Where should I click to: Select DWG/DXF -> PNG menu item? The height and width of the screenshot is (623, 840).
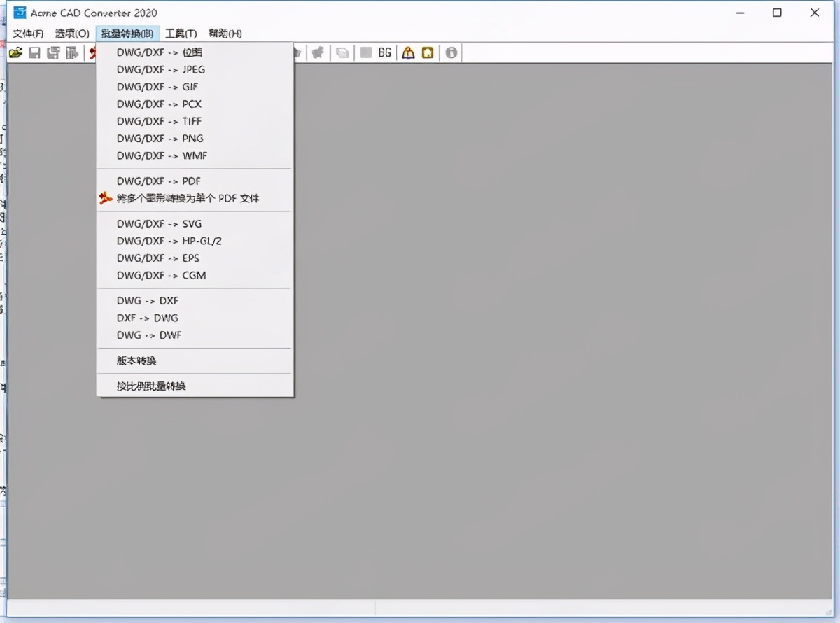click(160, 139)
